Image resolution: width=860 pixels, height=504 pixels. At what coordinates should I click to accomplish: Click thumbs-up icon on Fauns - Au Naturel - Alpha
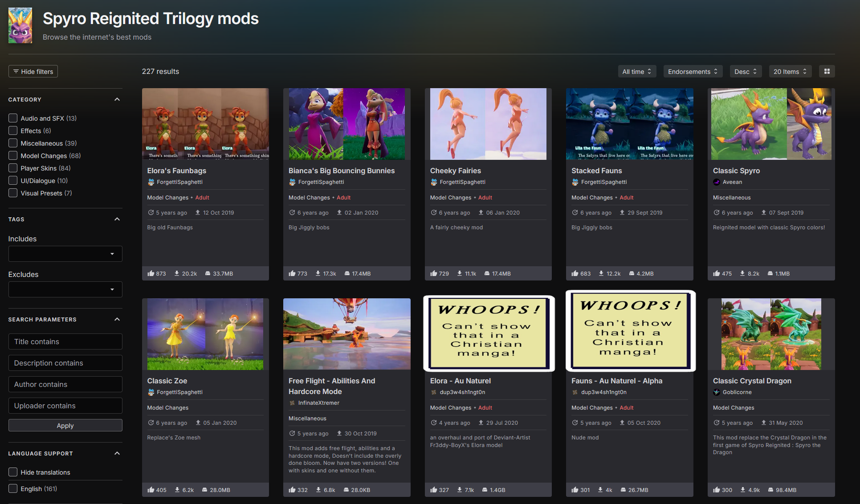575,490
